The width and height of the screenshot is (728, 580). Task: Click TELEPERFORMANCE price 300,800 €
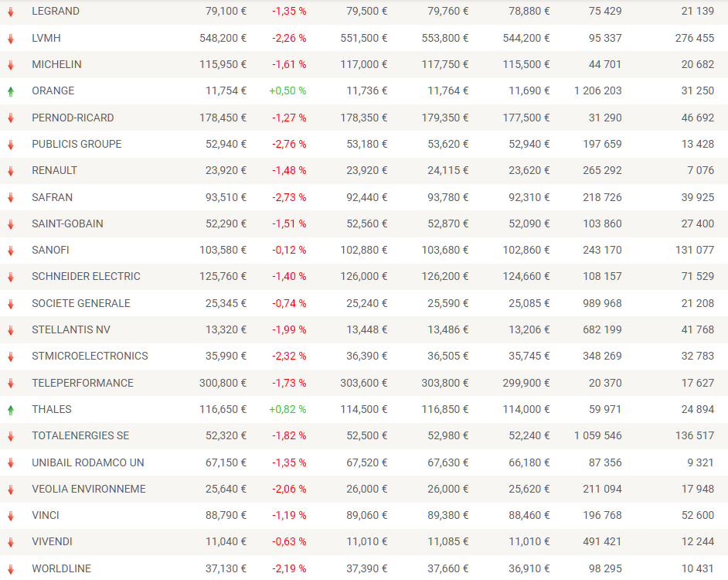pos(223,383)
